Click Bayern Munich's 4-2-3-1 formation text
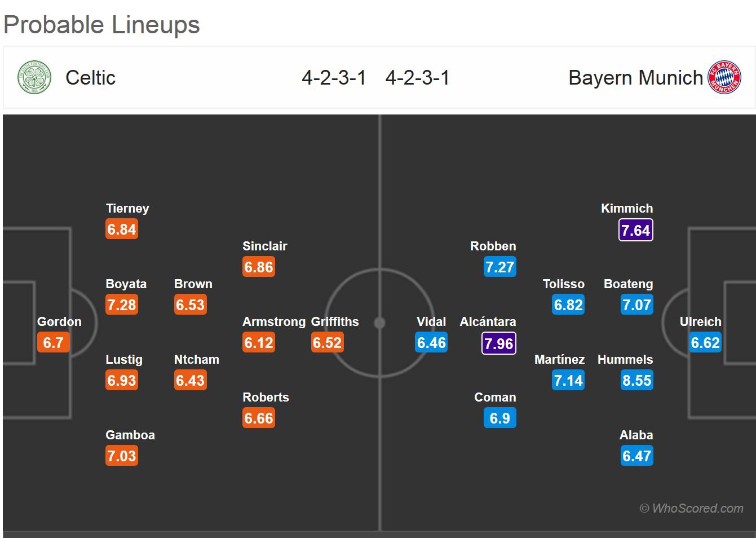Viewport: 756px width, 538px height. point(418,78)
